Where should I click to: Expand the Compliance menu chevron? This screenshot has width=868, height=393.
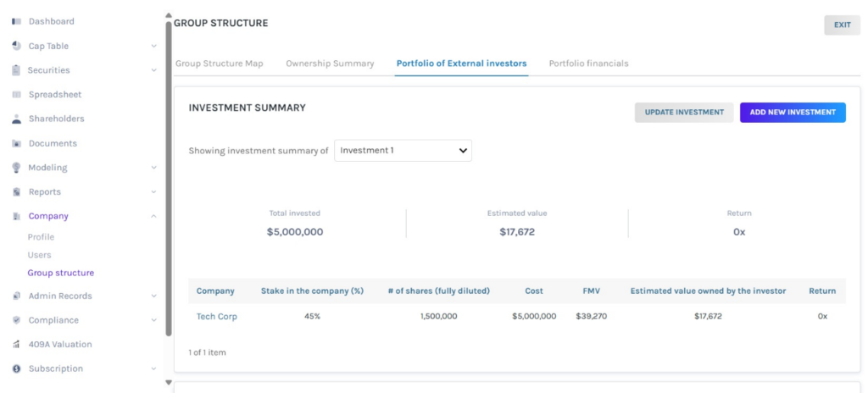click(x=154, y=320)
